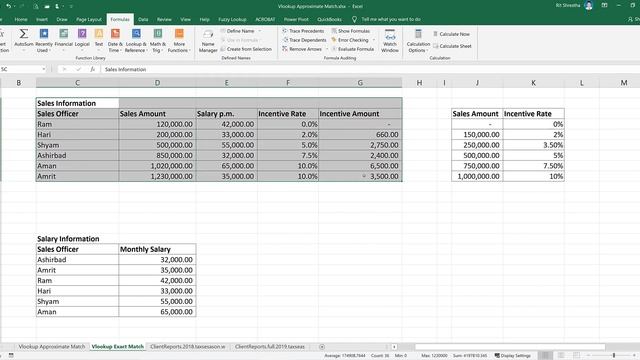Open the ACROBAT tab
Image resolution: width=640 pixels, height=360 pixels.
click(x=265, y=19)
